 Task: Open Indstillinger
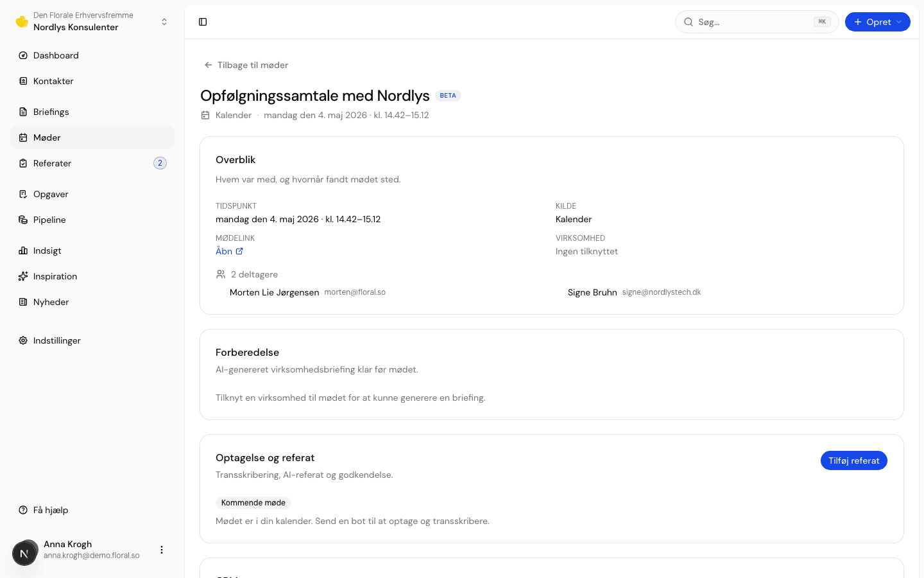click(x=92, y=340)
